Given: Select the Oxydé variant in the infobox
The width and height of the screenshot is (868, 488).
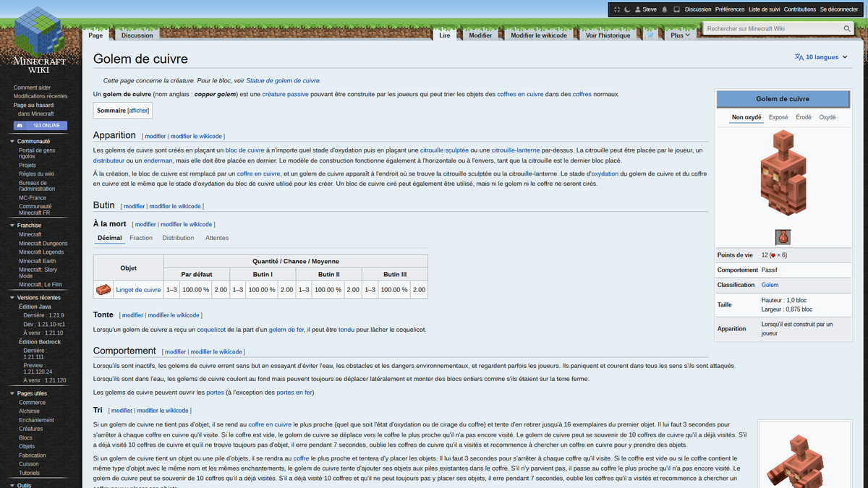Looking at the screenshot, I should 827,116.
